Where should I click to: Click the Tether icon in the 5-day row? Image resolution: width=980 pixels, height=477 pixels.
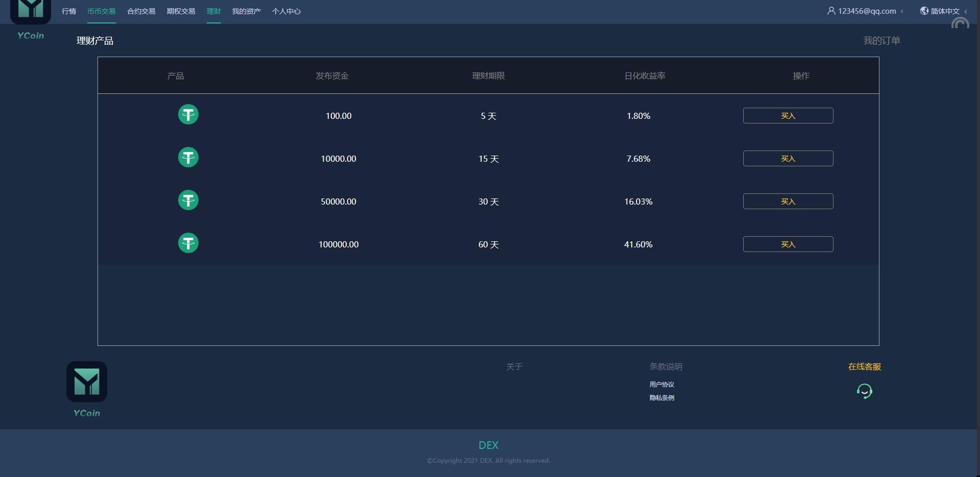[x=188, y=115]
